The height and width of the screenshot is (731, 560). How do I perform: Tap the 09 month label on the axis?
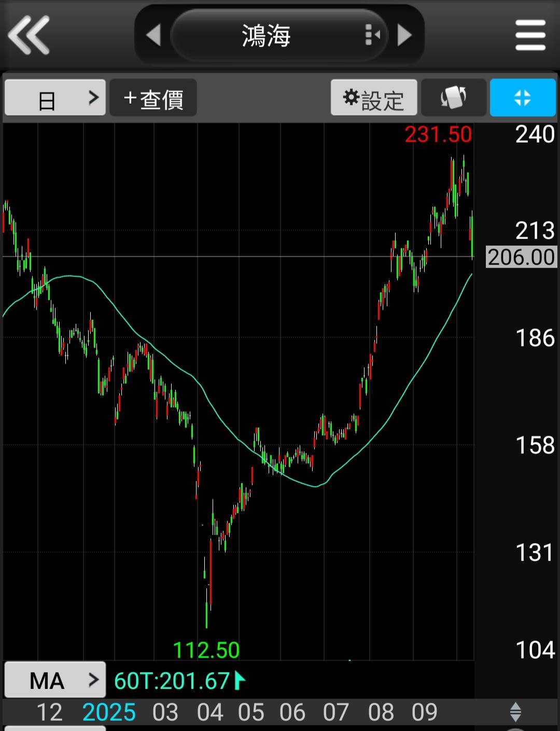point(425,712)
